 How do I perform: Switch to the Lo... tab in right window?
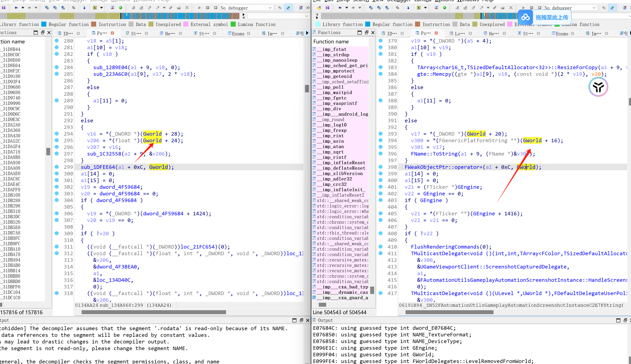coord(459,33)
